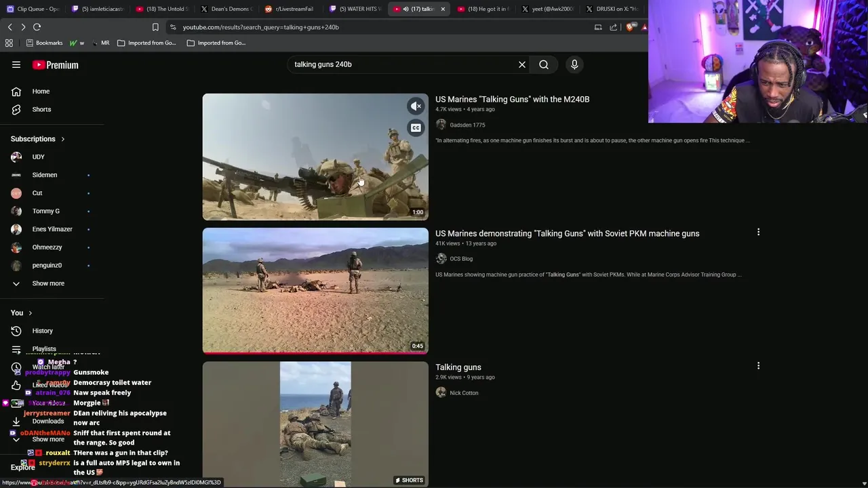Image resolution: width=868 pixels, height=488 pixels.
Task: Expand the You section chevron
Action: click(x=30, y=313)
